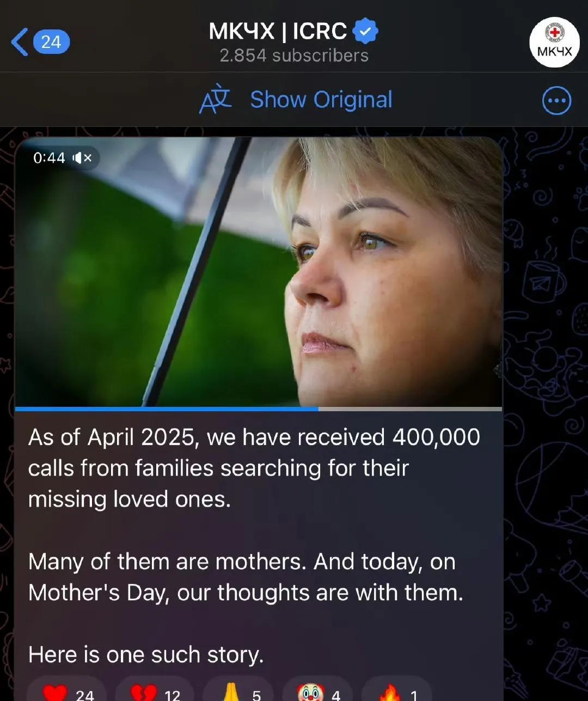Seek along the blue video progress bar
Viewport: 588px width, 701px height.
[x=258, y=409]
